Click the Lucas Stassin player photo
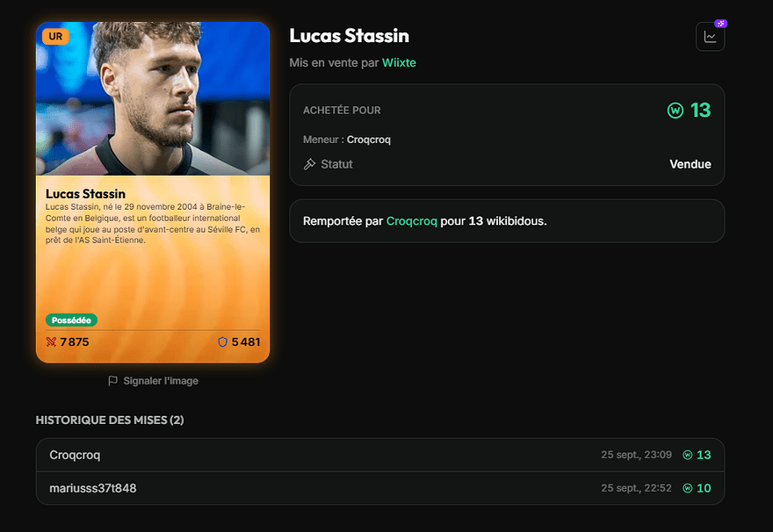Screen dimensions: 773x532 153,98
